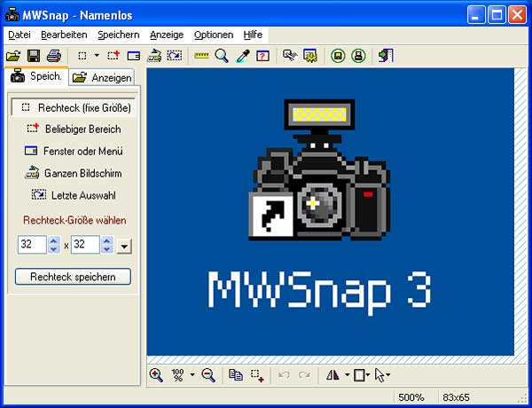Viewport: 532px width, 408px height.
Task: Click the Print toolbar icon
Action: click(x=54, y=56)
